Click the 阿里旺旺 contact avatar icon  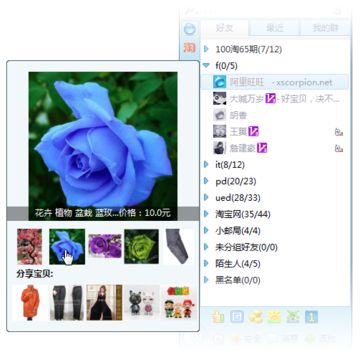tap(220, 82)
